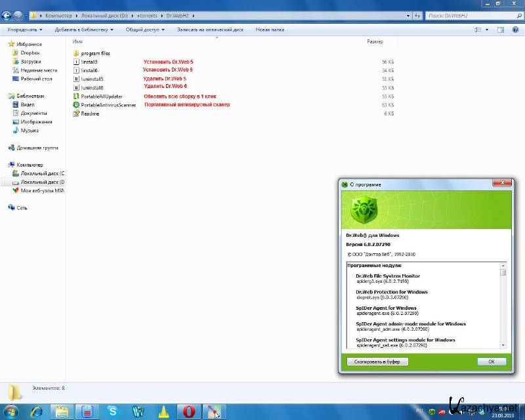The width and height of the screenshot is (525, 420).
Task: Select the program files folder
Action: [x=95, y=53]
